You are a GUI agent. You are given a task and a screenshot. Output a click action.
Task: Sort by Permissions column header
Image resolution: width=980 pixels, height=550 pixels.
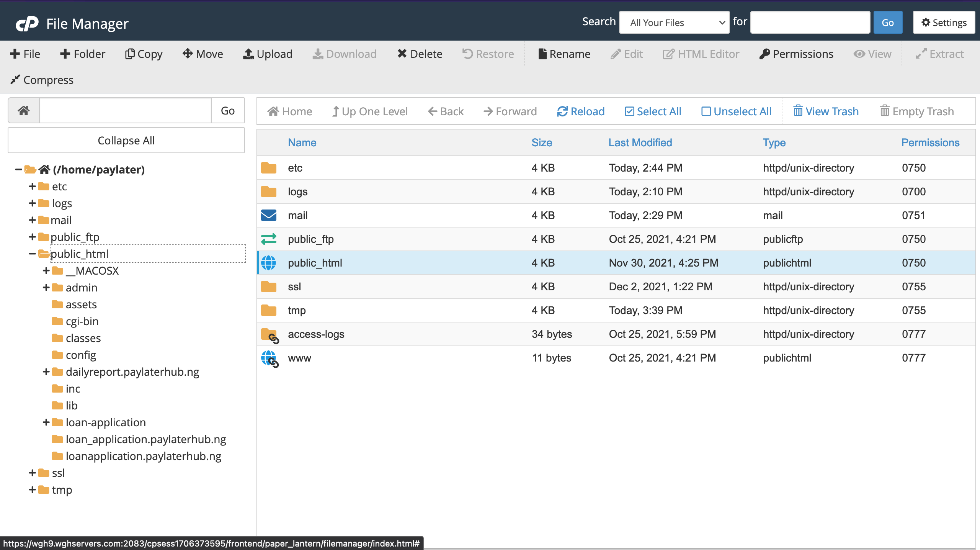(930, 142)
